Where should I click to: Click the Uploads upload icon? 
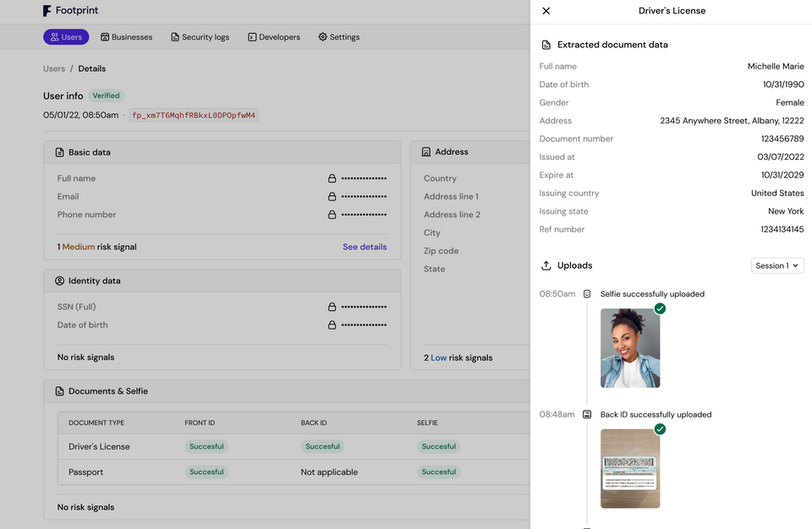(546, 265)
